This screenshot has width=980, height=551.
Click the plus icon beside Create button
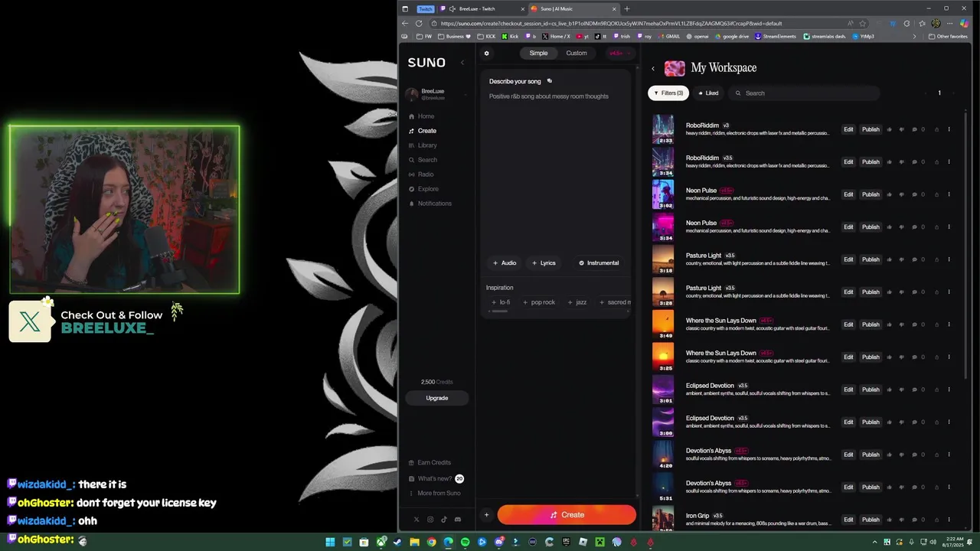486,515
